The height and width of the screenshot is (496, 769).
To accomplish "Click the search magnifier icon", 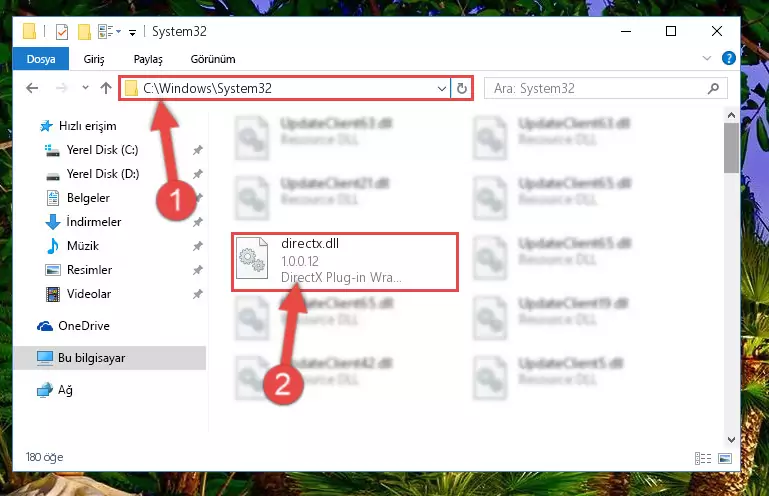I will pyautogui.click(x=714, y=88).
